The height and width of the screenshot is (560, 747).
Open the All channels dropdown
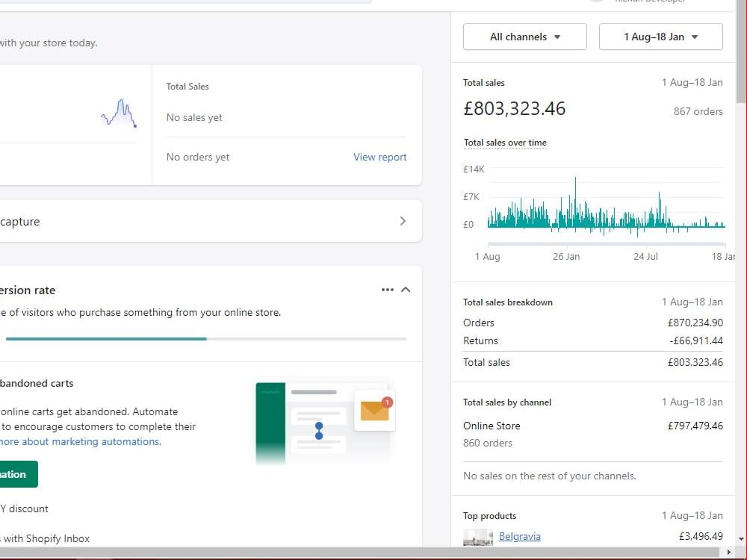click(524, 37)
